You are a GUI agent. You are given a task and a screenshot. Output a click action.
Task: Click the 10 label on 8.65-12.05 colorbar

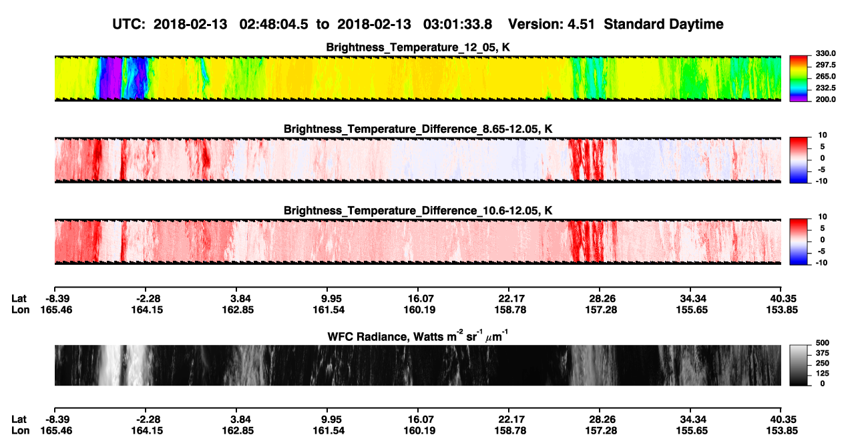(823, 135)
